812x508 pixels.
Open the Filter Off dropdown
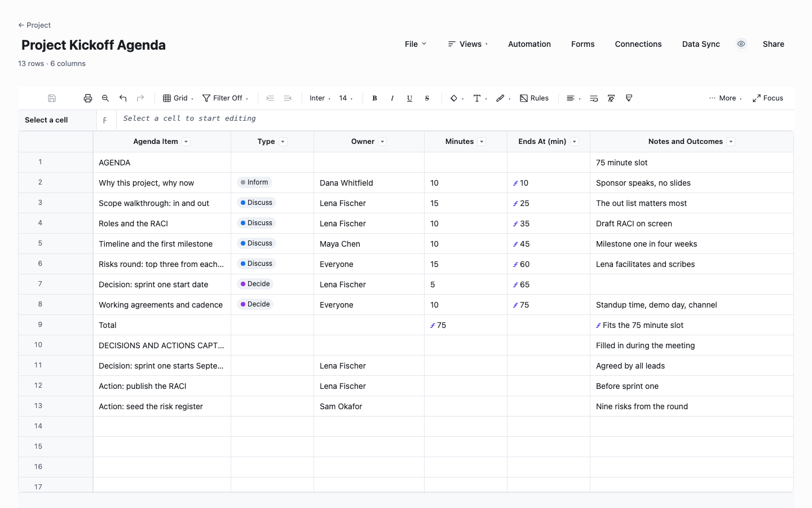(x=226, y=98)
